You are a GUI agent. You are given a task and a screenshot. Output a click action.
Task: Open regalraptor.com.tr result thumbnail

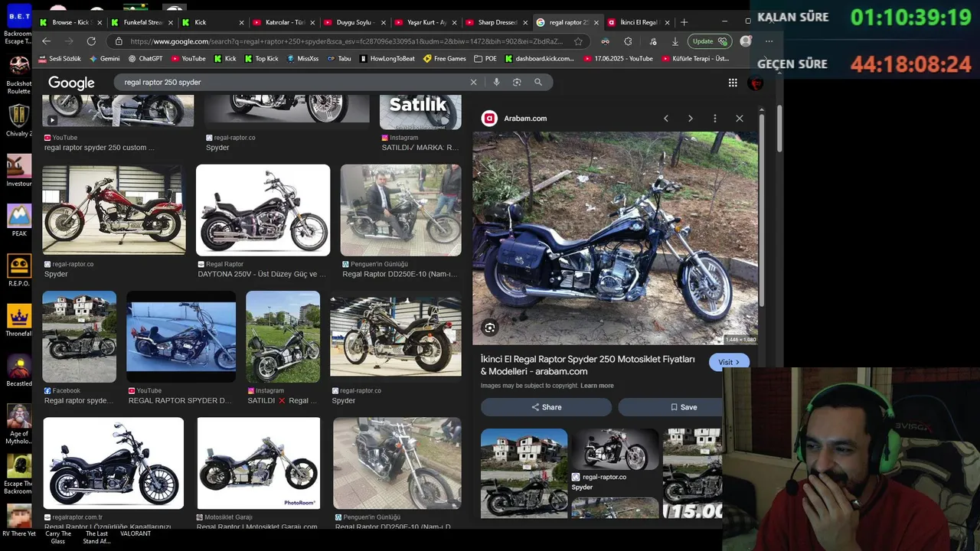(x=113, y=463)
